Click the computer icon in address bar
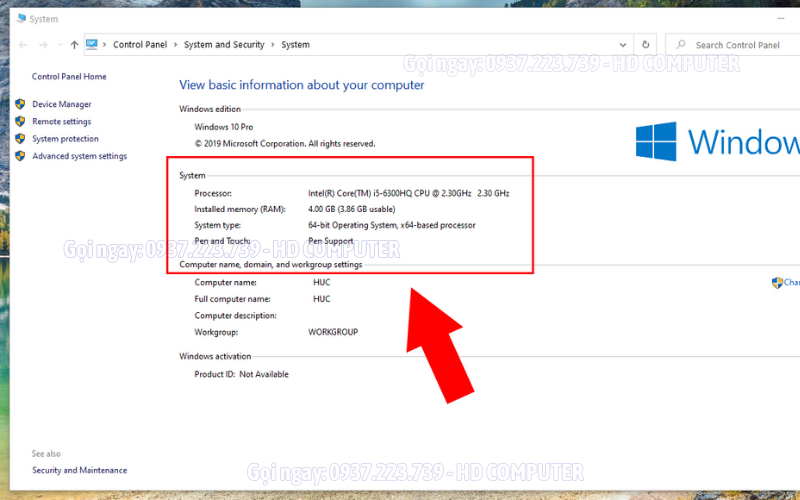 pos(91,44)
